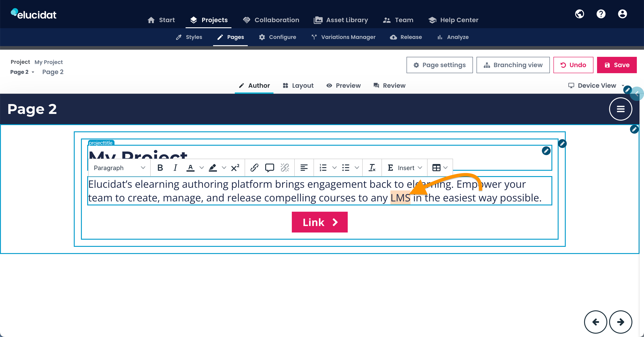Insert a bulleted list
The width and height of the screenshot is (644, 337).
pos(345,168)
